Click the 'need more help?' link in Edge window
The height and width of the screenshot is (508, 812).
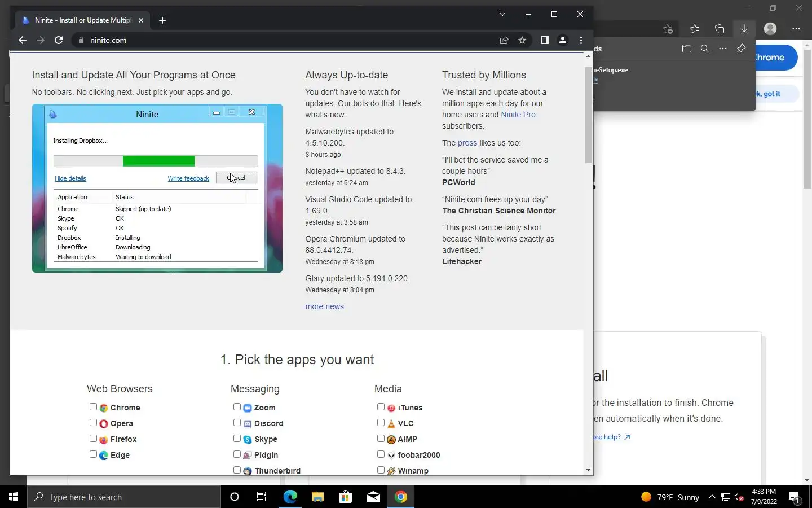tap(611, 437)
